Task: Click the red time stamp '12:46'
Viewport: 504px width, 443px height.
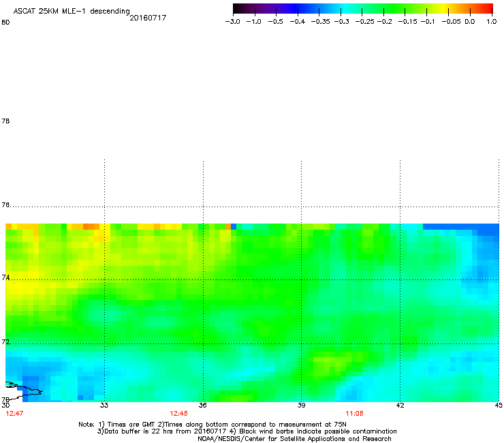Action: click(x=178, y=414)
